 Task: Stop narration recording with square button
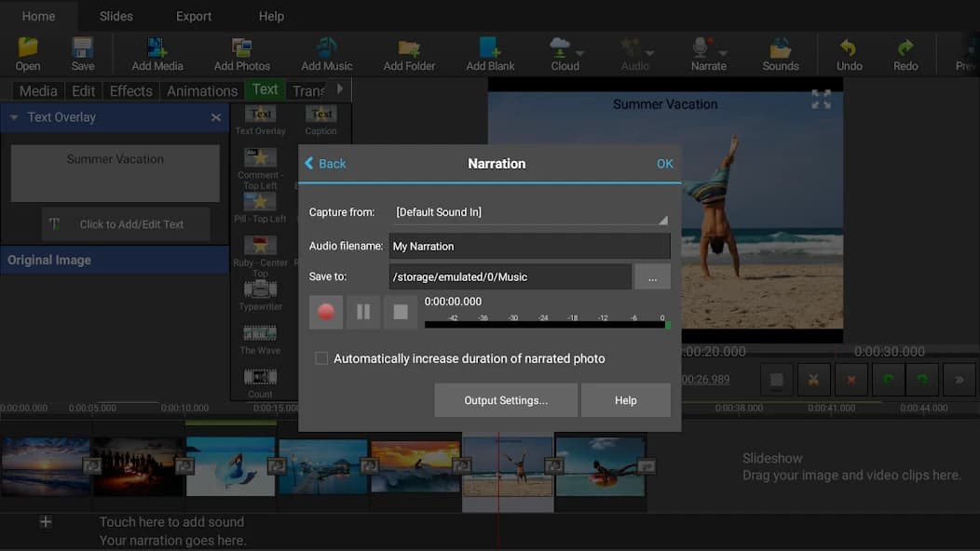[x=401, y=313]
